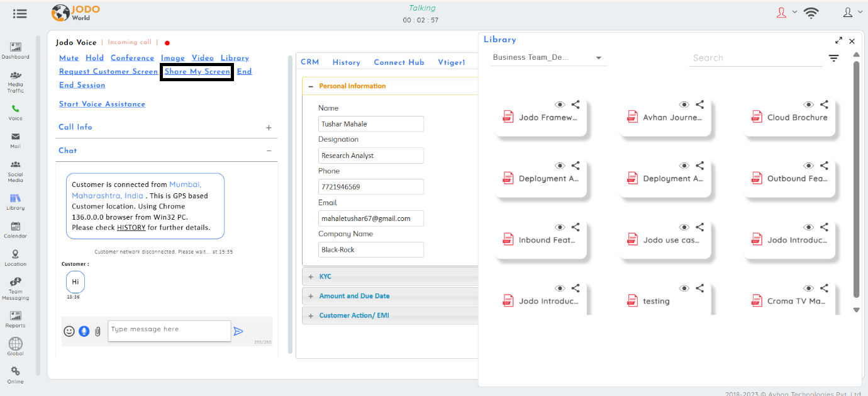868x396 pixels.
Task: Open the Vtiger1 tab
Action: [x=452, y=62]
